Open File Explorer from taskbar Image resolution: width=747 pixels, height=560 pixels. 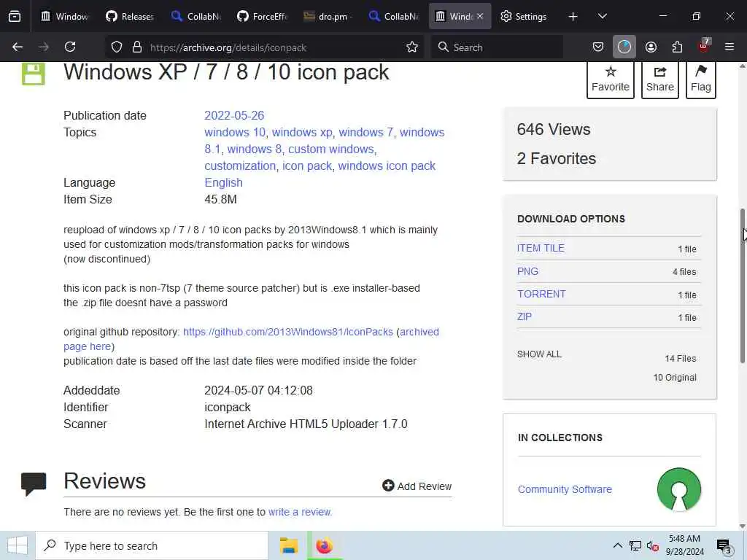pos(289,545)
